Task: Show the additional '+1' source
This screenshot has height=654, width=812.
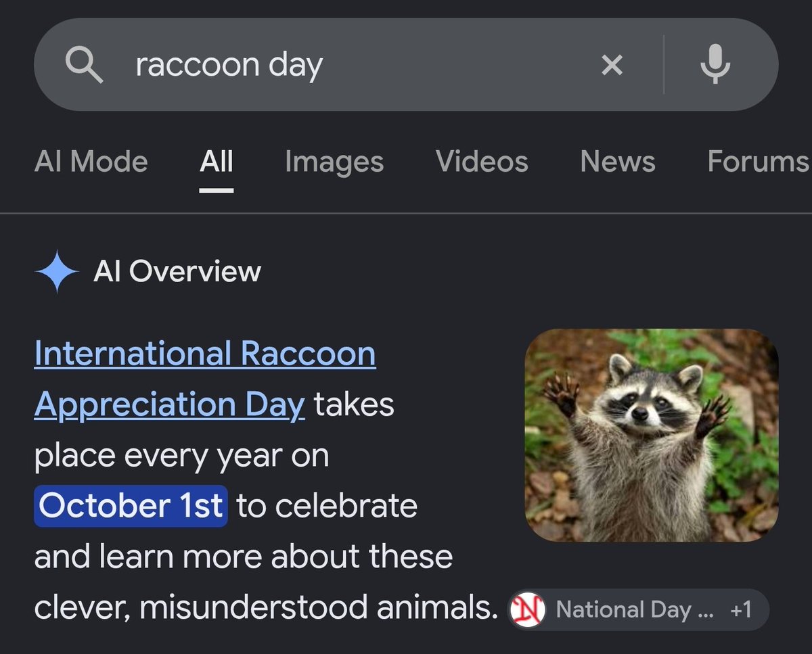Action: pos(742,610)
